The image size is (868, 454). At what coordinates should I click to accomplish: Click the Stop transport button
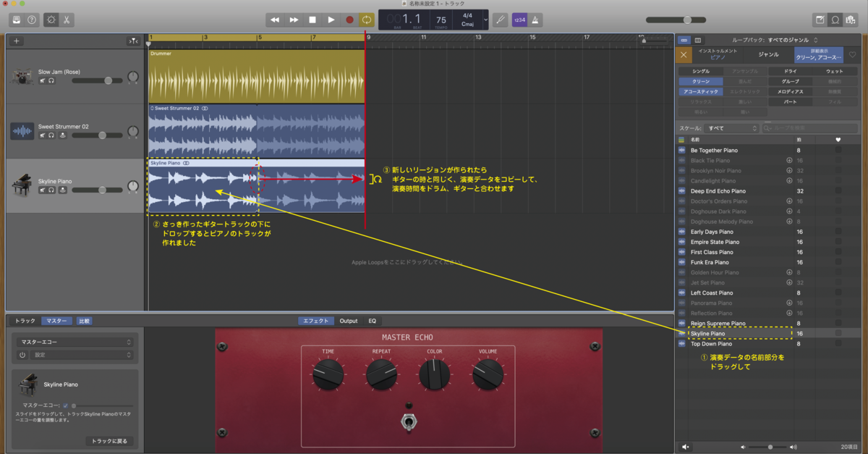312,20
